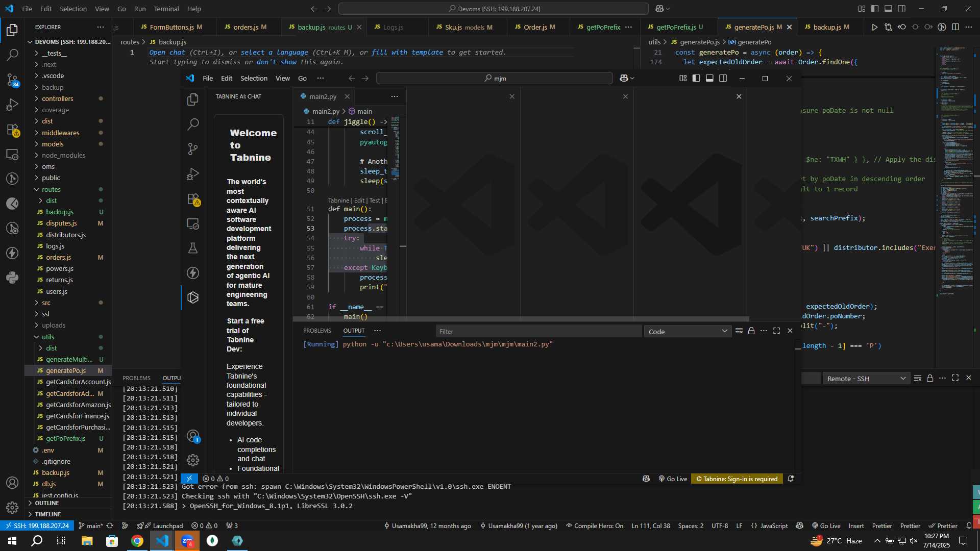
Task: Click compare changes icon beside Run in main toolbar
Action: [x=888, y=27]
